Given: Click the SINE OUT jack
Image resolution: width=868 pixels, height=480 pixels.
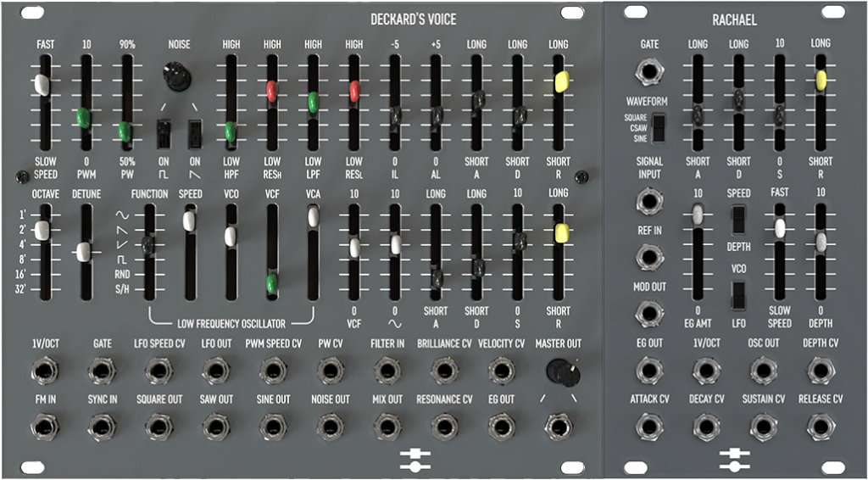Looking at the screenshot, I should [x=274, y=427].
